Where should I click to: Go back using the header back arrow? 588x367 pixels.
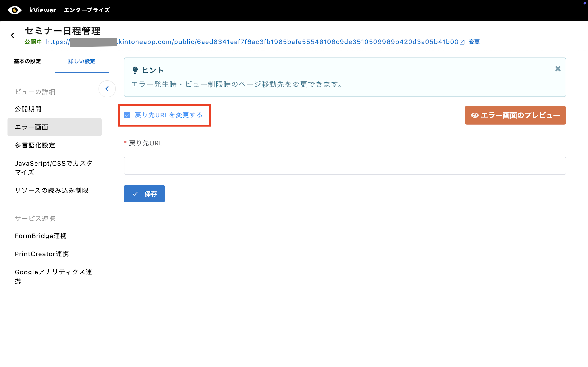pos(12,36)
